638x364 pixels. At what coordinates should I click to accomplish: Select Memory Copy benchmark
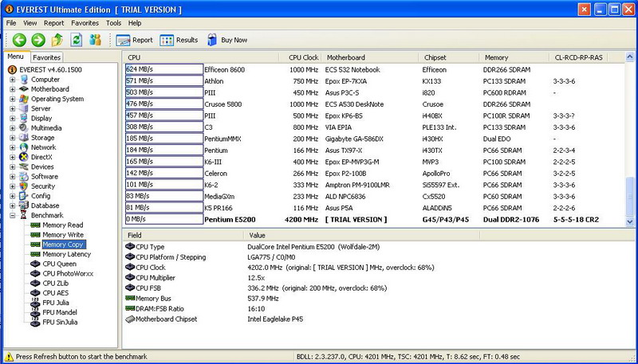point(63,245)
